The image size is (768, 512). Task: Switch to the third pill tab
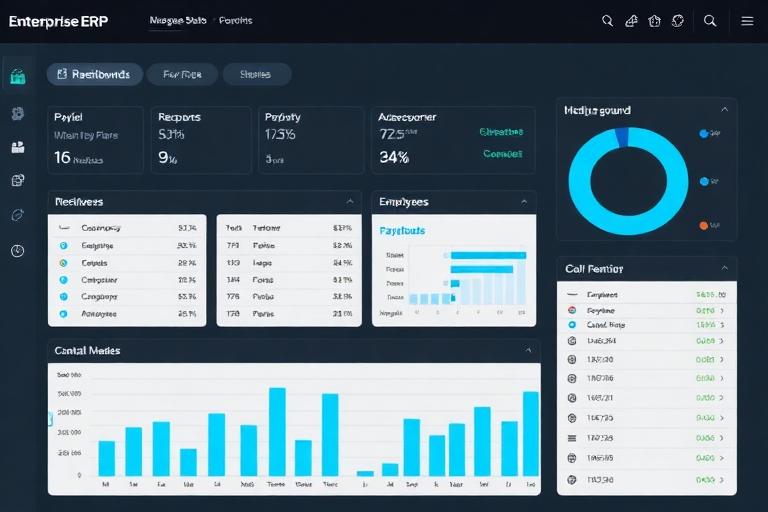click(256, 74)
